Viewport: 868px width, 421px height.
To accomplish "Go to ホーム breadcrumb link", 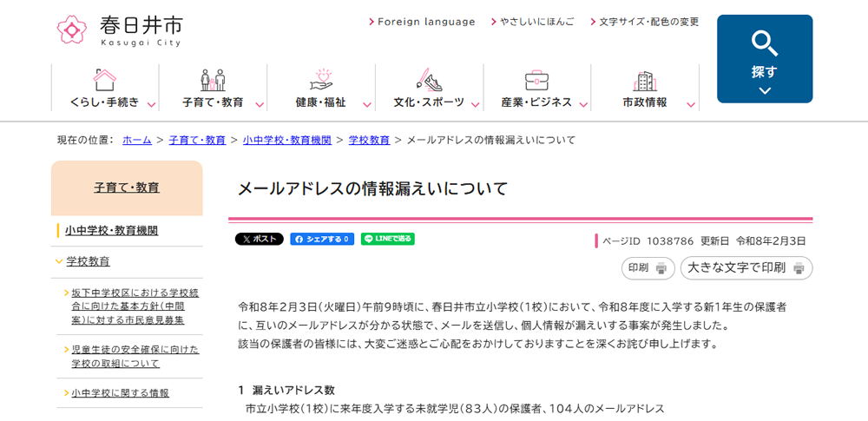I will 137,140.
